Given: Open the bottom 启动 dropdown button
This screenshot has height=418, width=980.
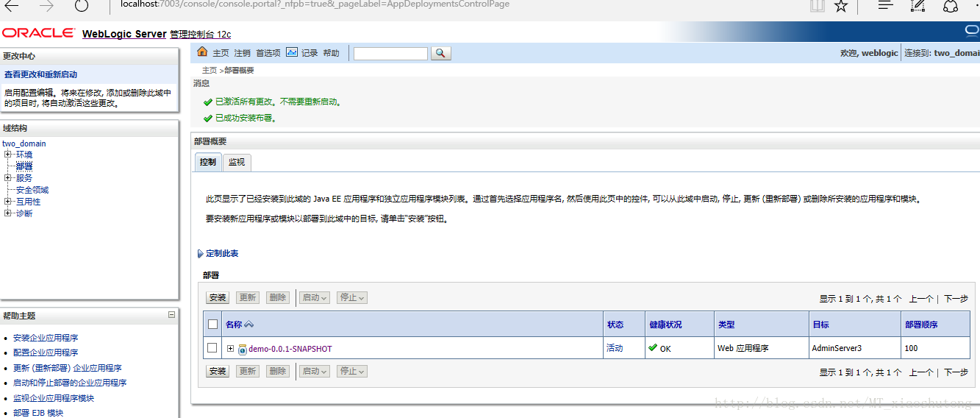Looking at the screenshot, I should tap(315, 372).
